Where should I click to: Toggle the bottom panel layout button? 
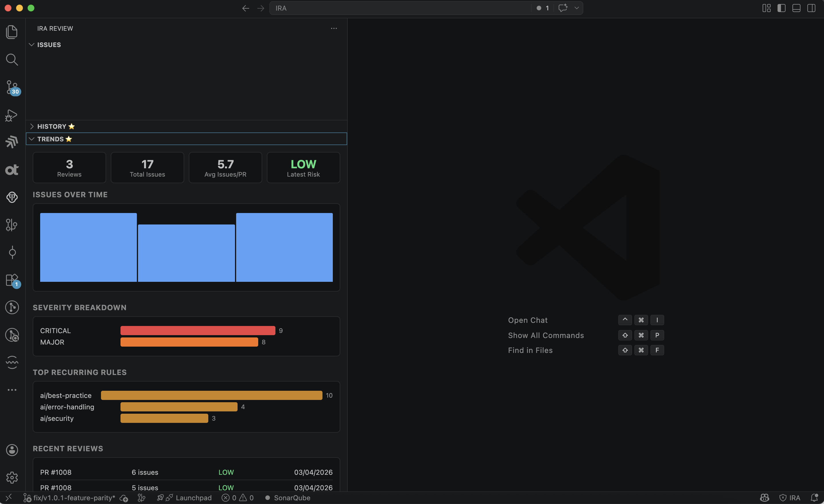coord(796,8)
